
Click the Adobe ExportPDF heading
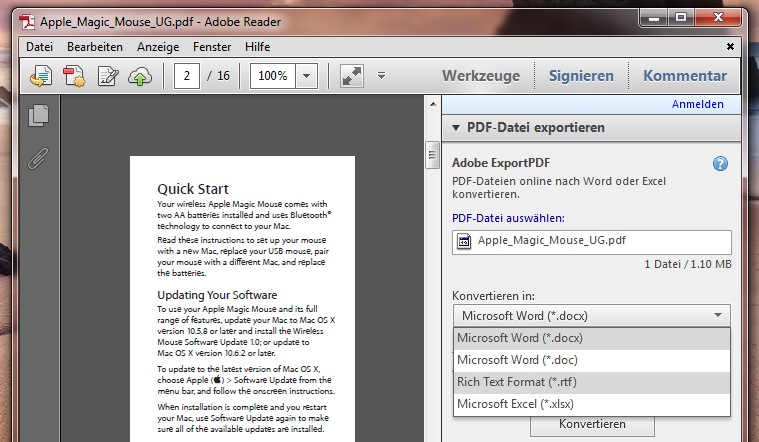pos(501,163)
